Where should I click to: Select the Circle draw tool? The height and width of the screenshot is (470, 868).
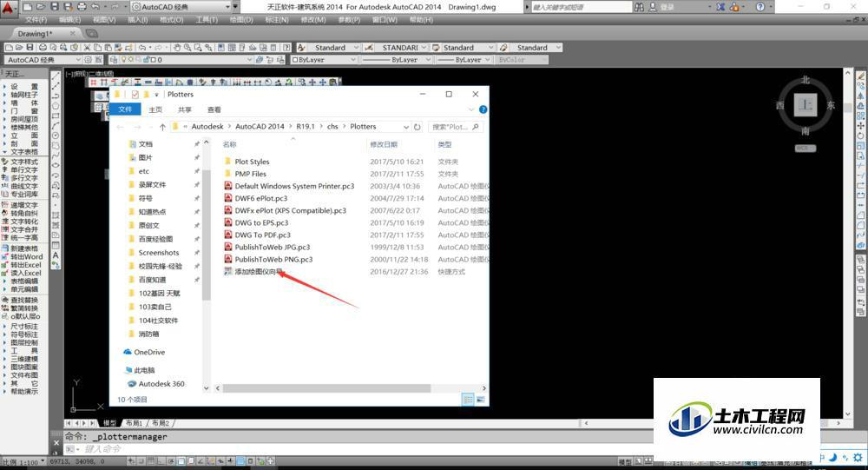pyautogui.click(x=56, y=136)
